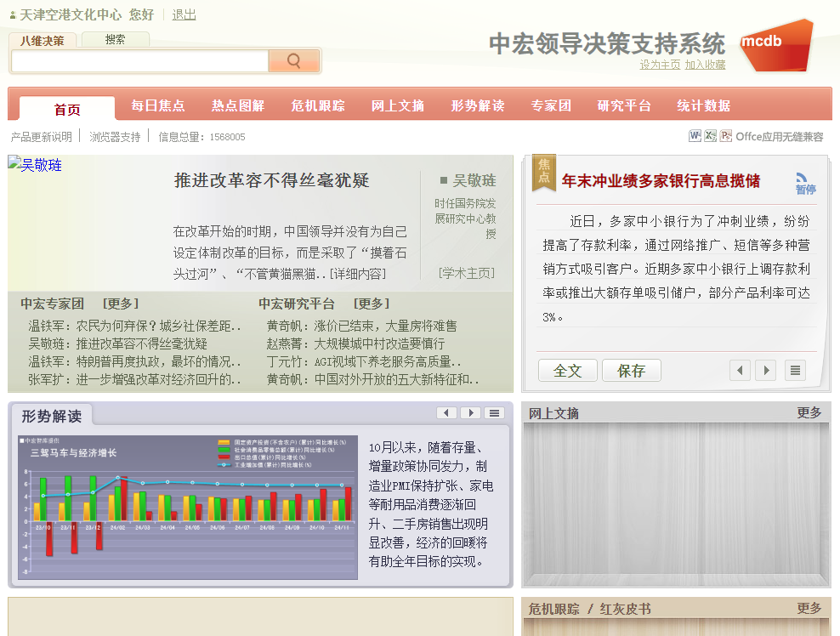Open the focus article list icon

tap(794, 370)
